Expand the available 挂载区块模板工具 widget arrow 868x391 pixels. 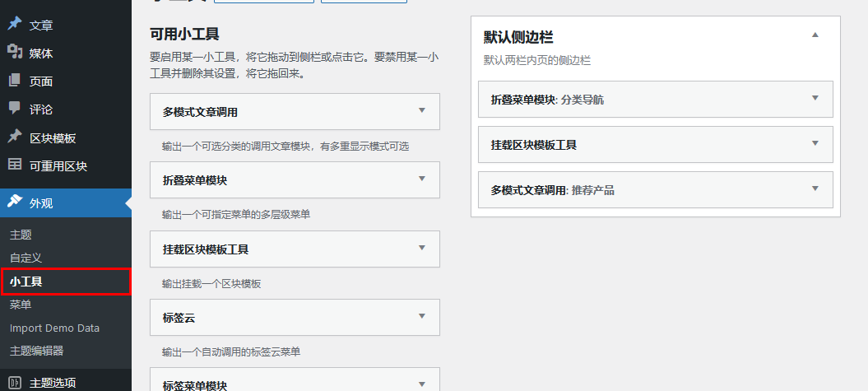click(422, 248)
